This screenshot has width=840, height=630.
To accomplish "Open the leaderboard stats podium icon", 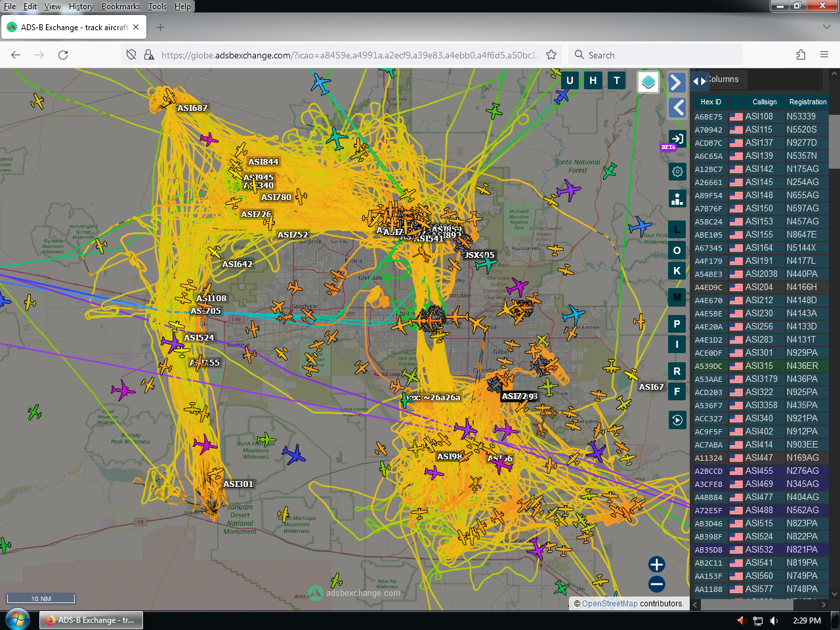I will (677, 198).
